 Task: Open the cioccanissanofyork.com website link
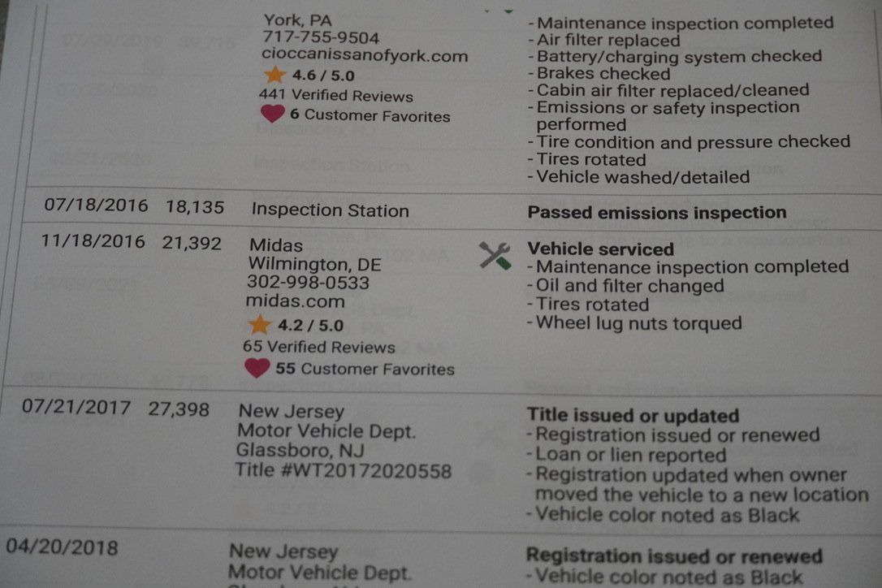365,56
